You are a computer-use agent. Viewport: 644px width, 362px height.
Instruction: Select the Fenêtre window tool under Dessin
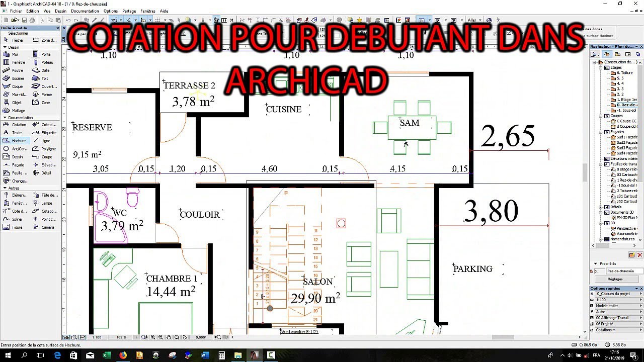16,62
